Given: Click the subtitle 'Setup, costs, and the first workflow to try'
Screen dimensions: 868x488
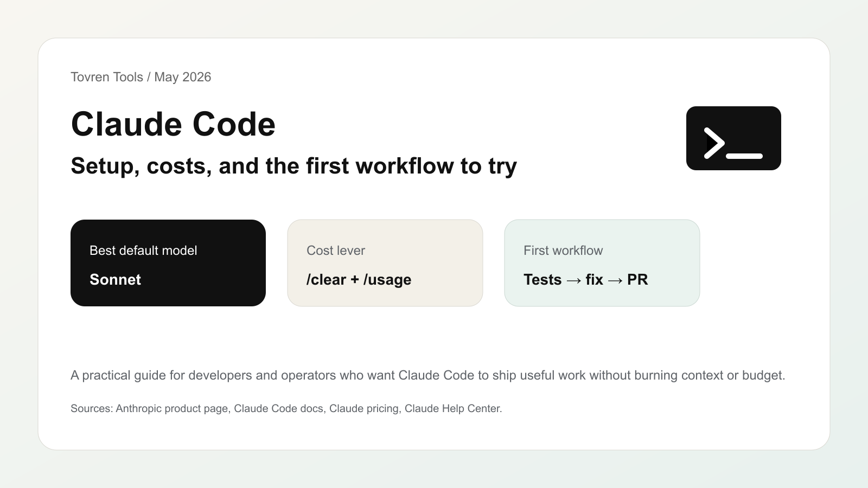Looking at the screenshot, I should (x=293, y=166).
